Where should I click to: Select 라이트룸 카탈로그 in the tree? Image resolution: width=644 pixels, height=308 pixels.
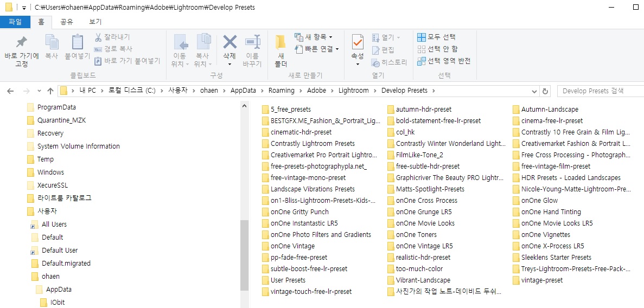pyautogui.click(x=64, y=198)
